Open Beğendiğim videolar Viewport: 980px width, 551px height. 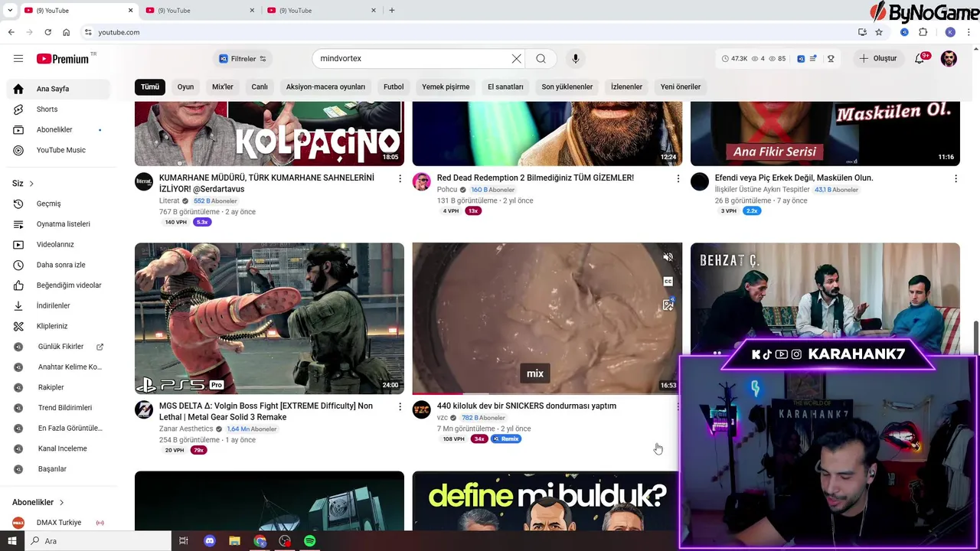(x=58, y=285)
